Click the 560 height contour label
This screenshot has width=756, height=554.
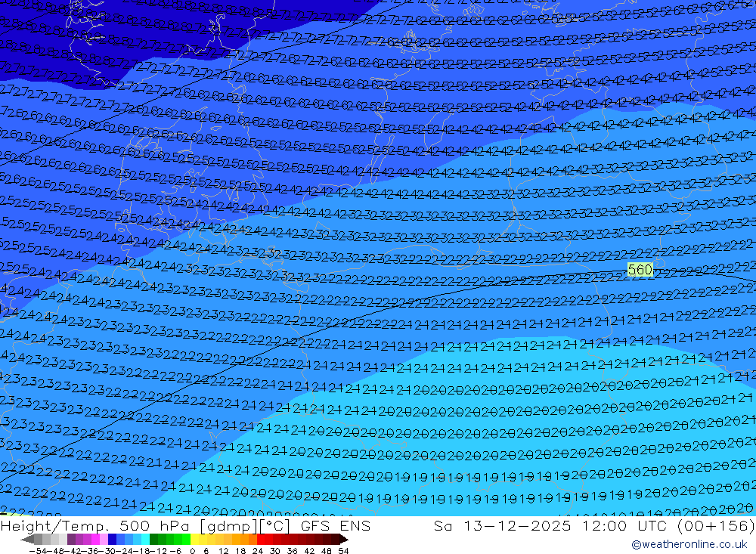(640, 270)
